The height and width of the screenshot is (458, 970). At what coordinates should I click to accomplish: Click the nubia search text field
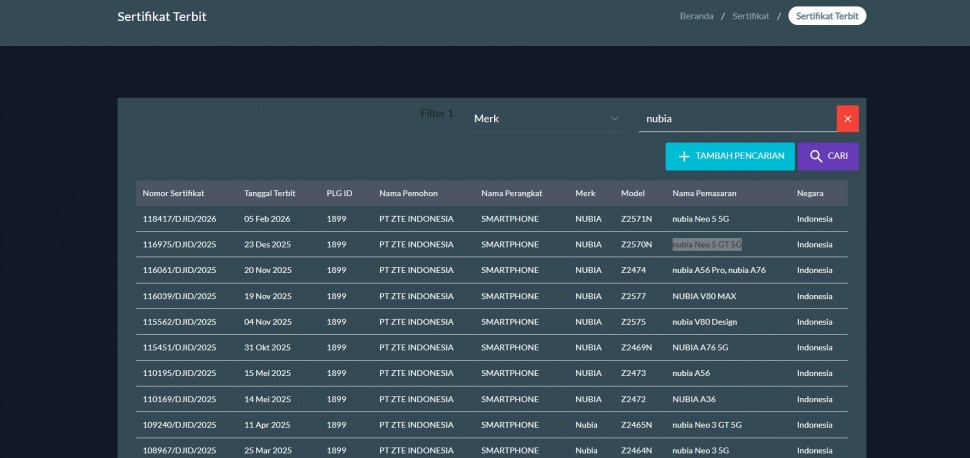(736, 119)
